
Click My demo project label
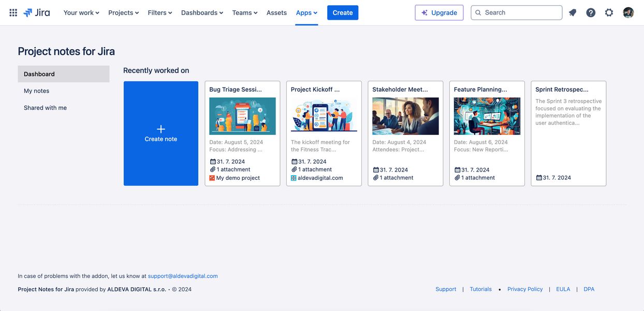point(238,178)
